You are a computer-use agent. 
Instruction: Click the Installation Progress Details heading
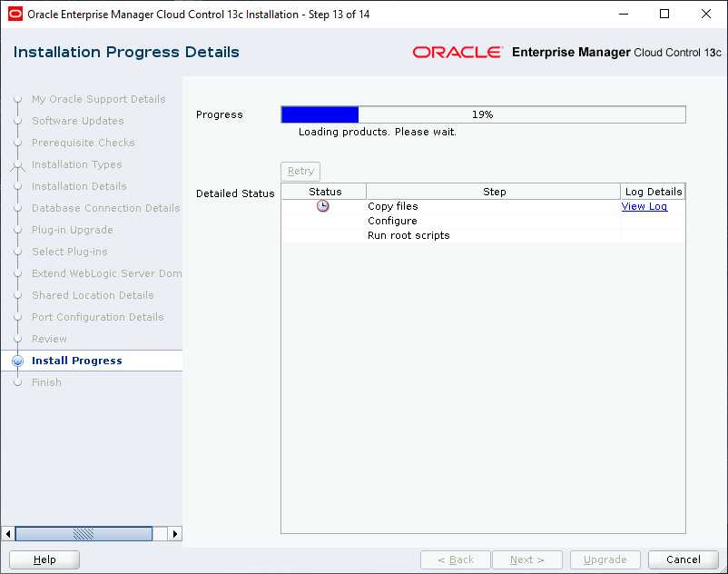[x=126, y=52]
